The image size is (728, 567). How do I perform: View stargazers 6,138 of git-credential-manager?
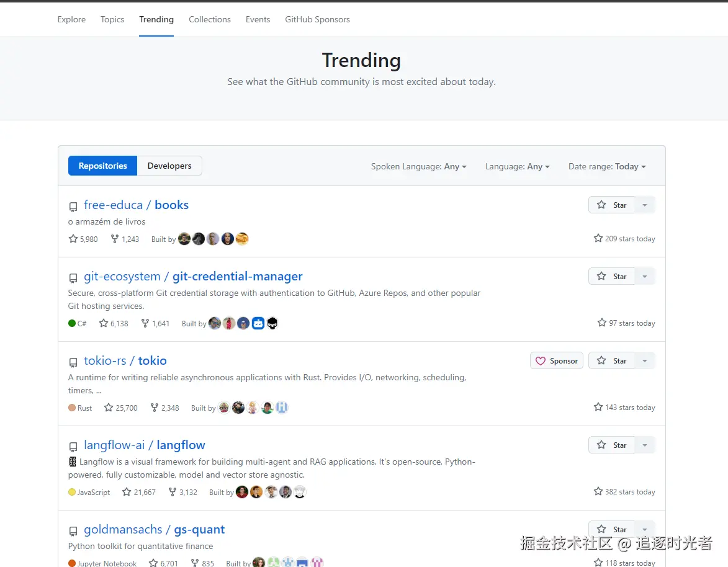(114, 323)
